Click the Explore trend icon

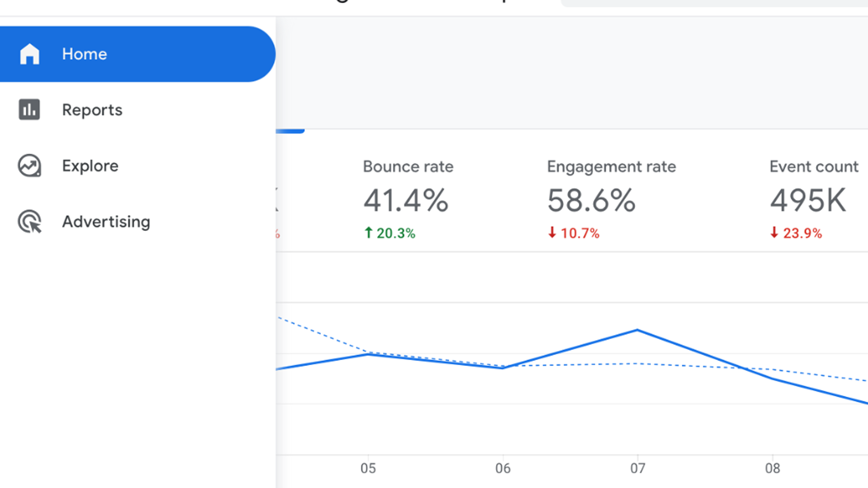pos(29,166)
